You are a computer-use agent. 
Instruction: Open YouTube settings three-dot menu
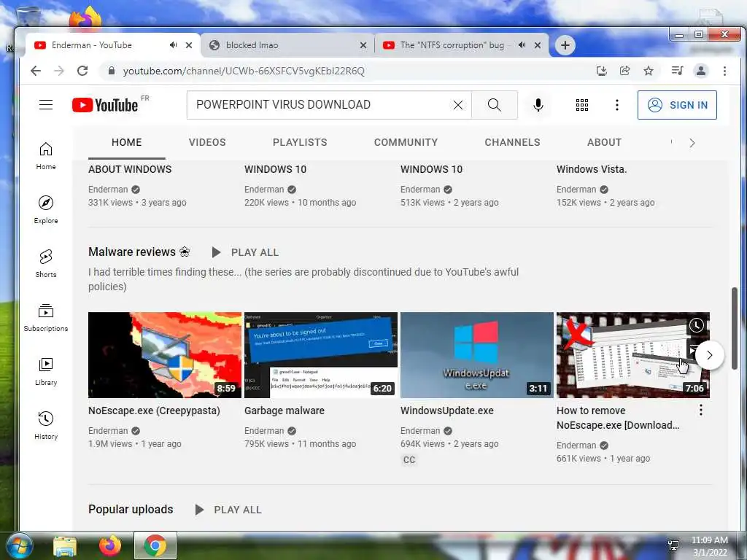click(617, 105)
